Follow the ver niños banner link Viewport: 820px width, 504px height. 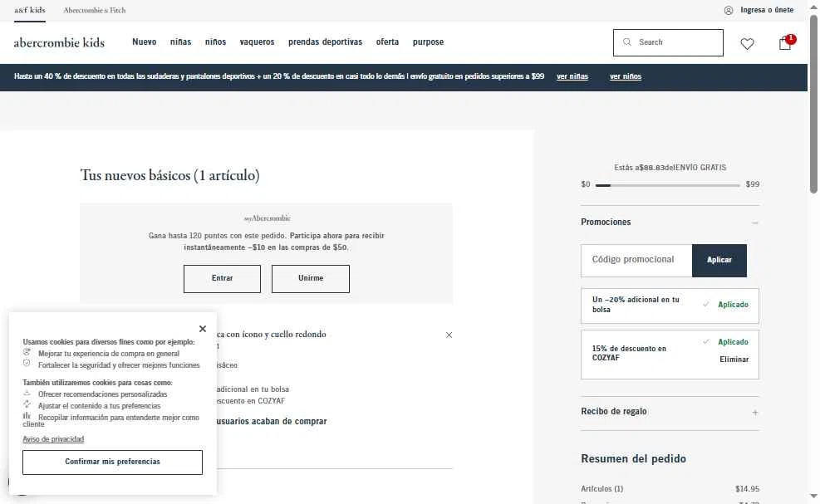626,76
